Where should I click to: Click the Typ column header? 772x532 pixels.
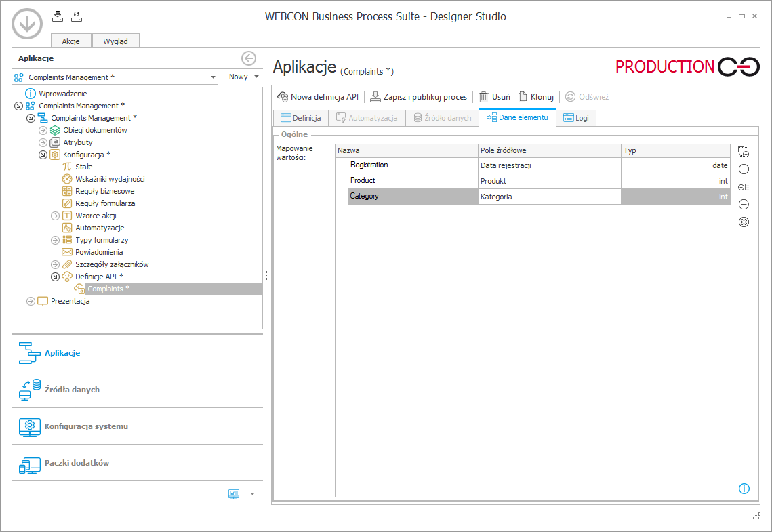click(x=676, y=150)
